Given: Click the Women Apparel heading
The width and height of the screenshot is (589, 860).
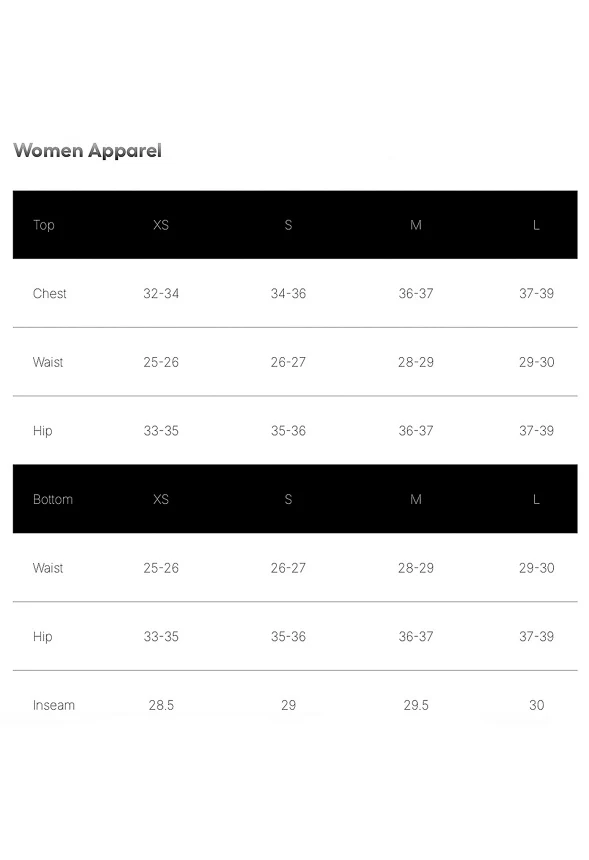Looking at the screenshot, I should (x=87, y=151).
